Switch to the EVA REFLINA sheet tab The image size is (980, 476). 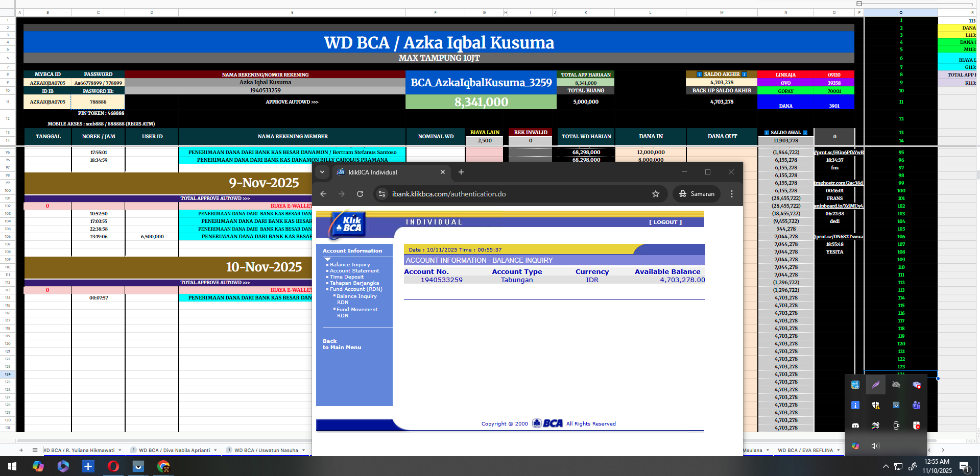click(x=805, y=450)
